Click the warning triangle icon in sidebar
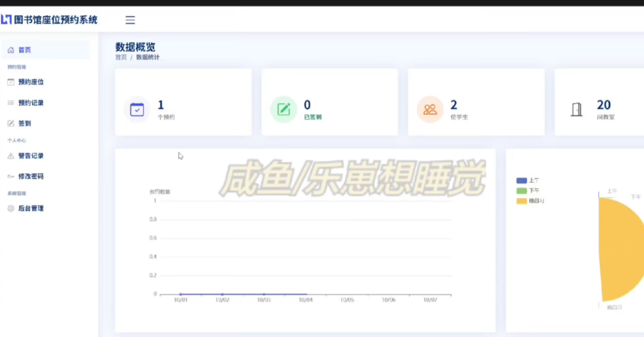This screenshot has height=337, width=644. pos(11,156)
